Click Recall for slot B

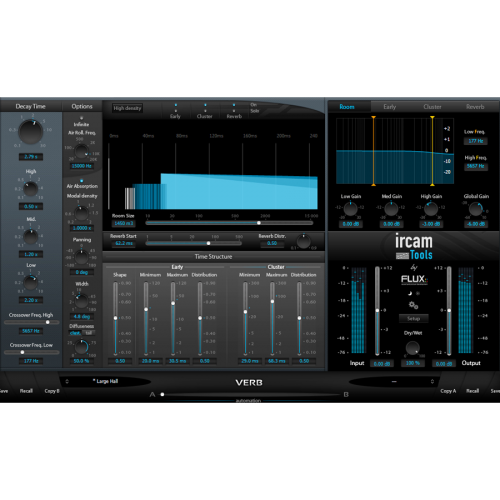472,391
